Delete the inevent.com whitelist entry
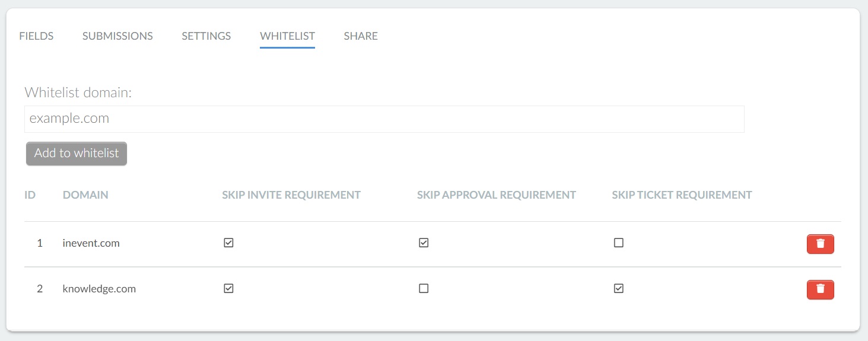 (x=820, y=244)
